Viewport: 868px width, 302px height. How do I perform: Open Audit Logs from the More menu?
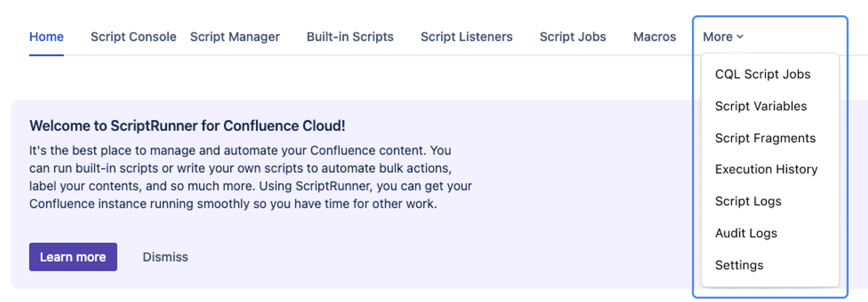[746, 234]
